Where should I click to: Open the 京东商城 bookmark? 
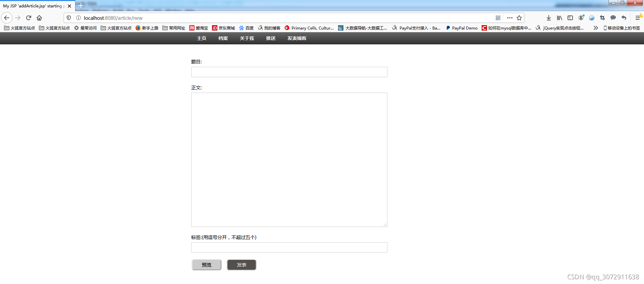(223, 28)
